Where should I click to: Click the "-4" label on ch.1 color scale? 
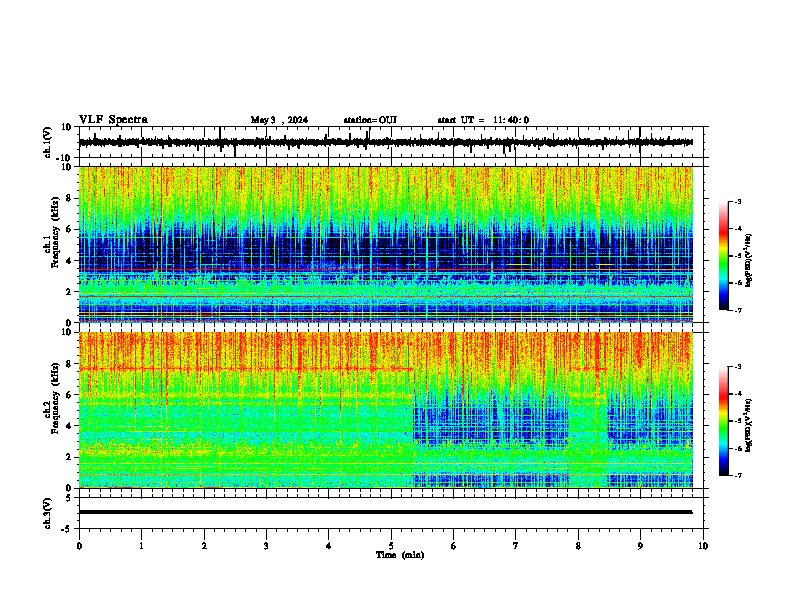(738, 229)
